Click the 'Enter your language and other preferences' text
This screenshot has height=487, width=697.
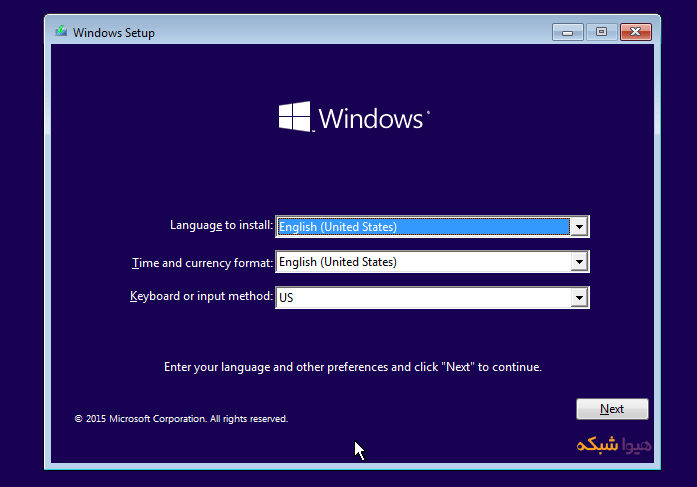pyautogui.click(x=353, y=367)
